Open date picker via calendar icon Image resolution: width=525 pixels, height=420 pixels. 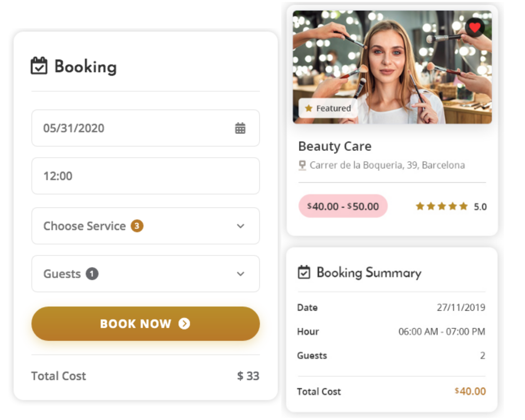240,128
